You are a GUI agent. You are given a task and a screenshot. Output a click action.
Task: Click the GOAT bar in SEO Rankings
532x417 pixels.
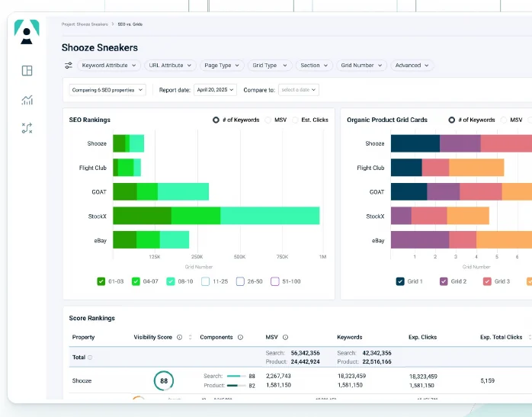point(161,191)
